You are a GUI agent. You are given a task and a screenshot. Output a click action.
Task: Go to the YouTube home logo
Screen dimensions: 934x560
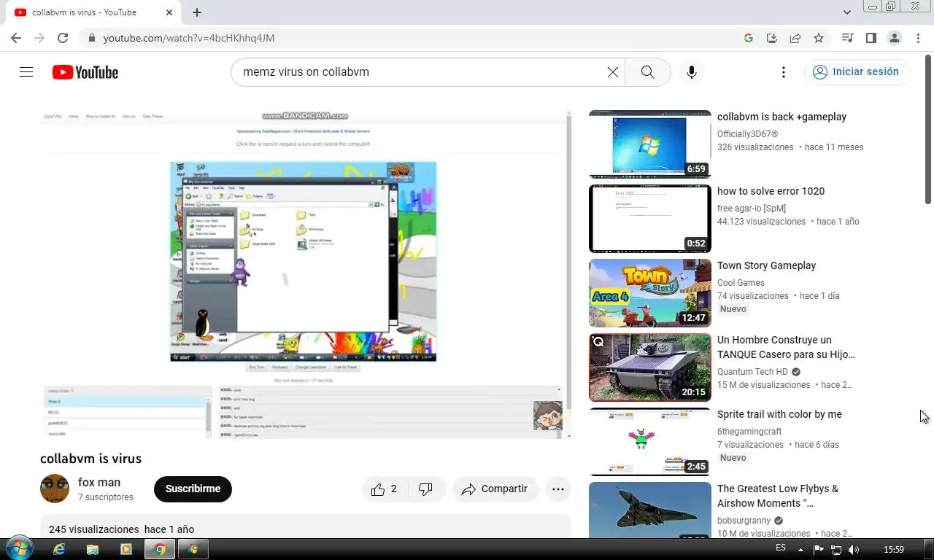85,72
